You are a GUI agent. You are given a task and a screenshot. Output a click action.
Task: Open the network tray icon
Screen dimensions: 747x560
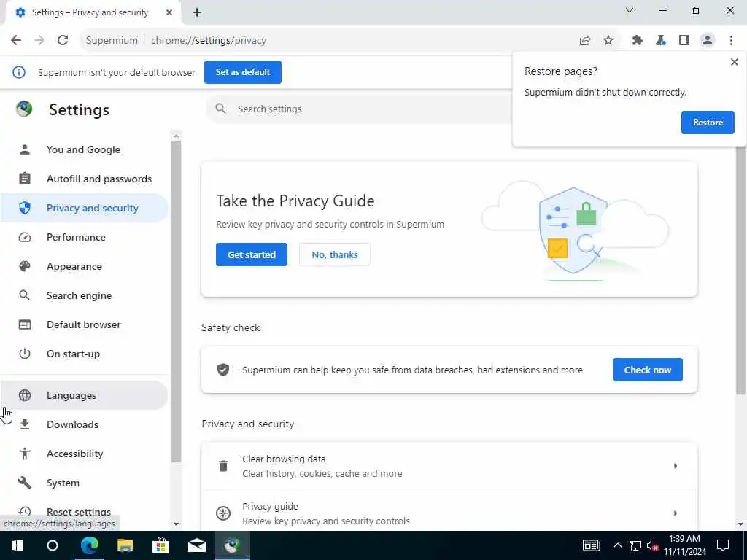pyautogui.click(x=635, y=545)
